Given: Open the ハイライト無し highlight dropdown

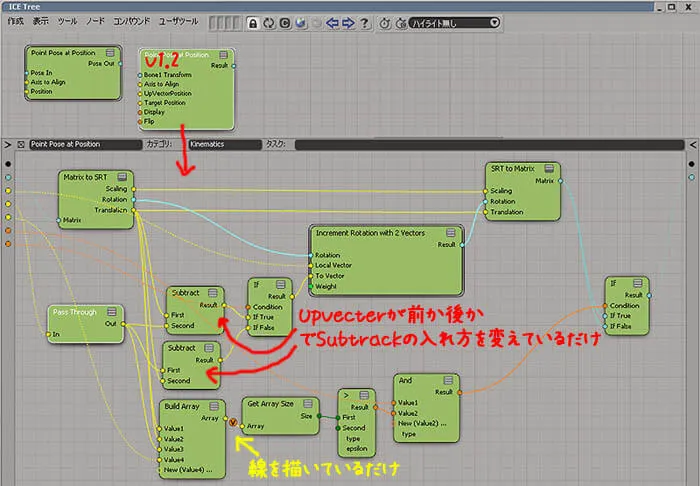Looking at the screenshot, I should pos(454,23).
